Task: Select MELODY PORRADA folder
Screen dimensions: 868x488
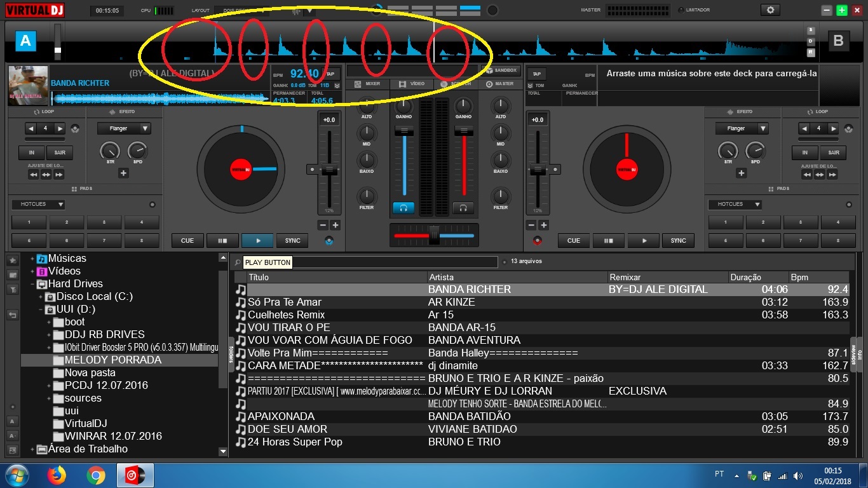Action: click(113, 360)
